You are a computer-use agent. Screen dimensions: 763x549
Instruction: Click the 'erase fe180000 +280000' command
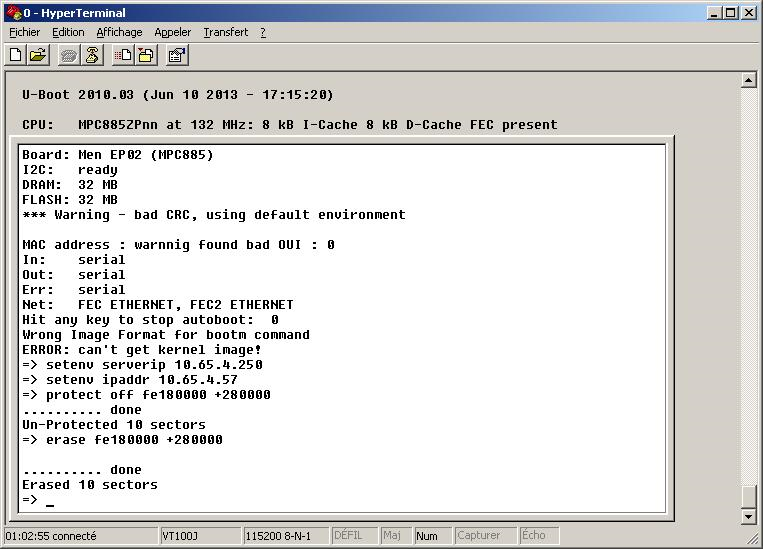(x=122, y=439)
